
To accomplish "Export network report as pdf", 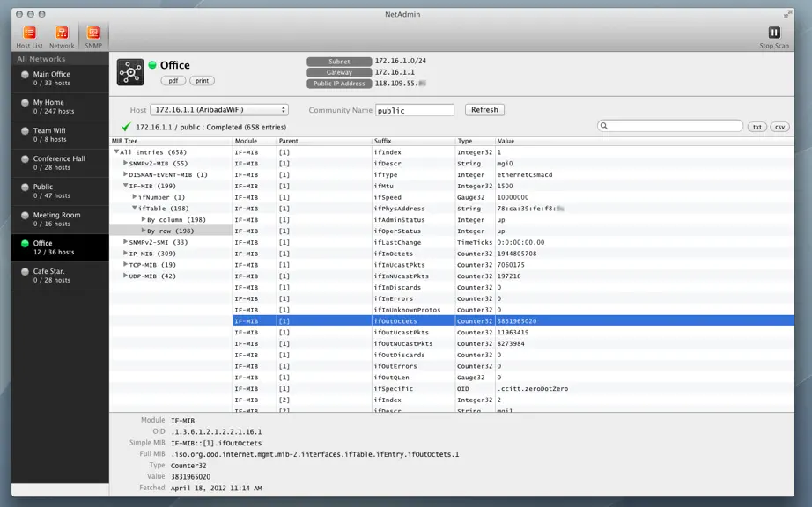I will pos(173,81).
